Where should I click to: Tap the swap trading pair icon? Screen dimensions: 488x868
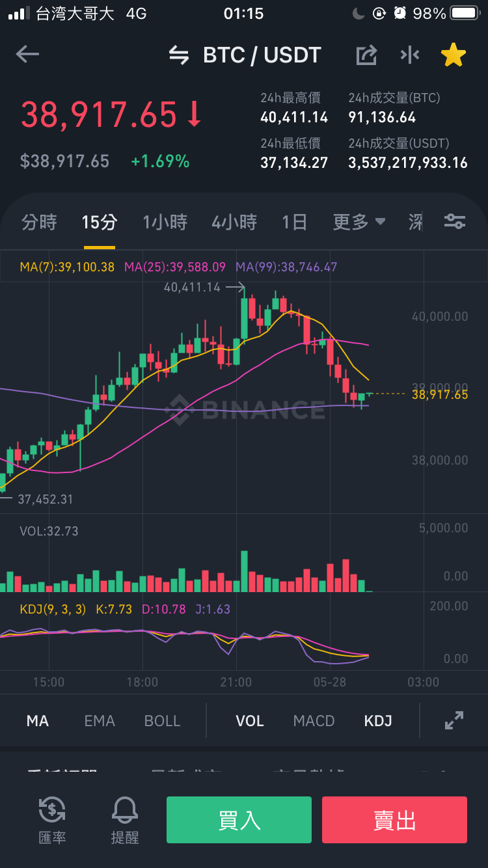179,55
